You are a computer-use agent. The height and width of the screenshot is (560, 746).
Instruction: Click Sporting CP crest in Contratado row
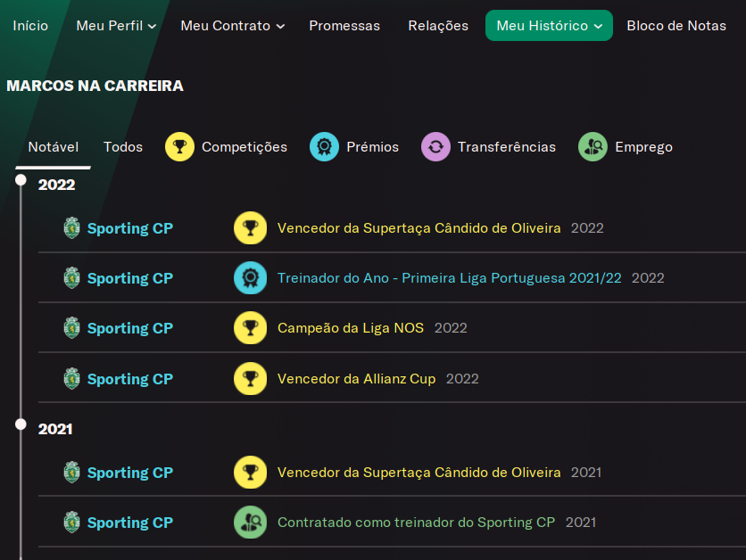click(72, 523)
